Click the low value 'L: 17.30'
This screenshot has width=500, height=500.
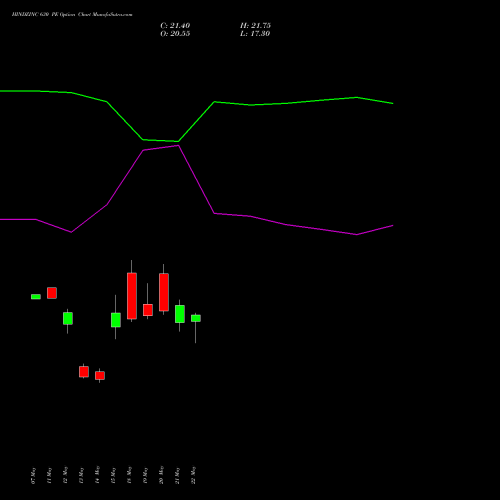(x=255, y=34)
